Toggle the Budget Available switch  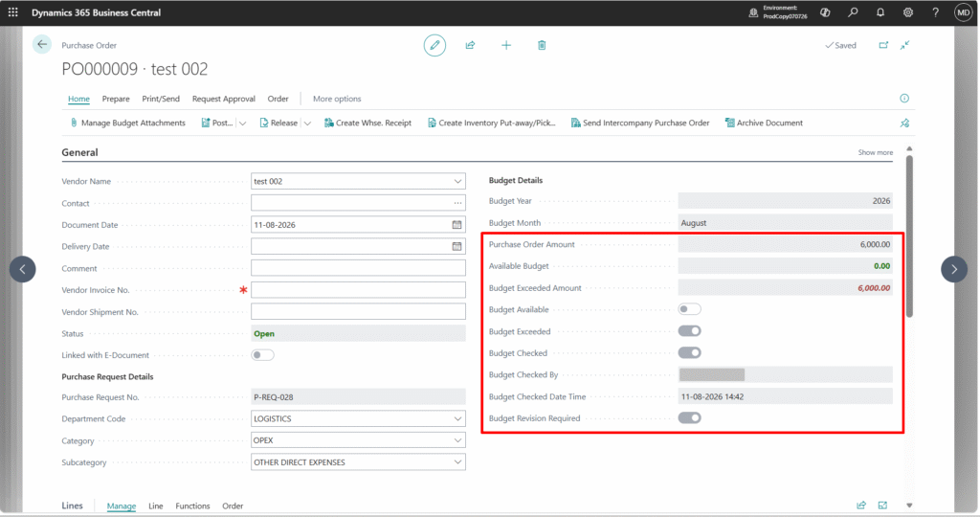point(689,309)
